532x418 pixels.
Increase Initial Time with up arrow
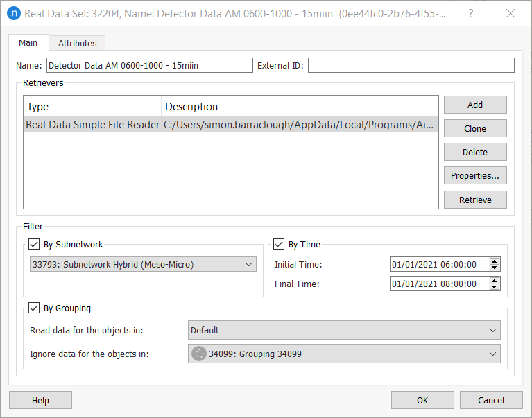point(495,261)
